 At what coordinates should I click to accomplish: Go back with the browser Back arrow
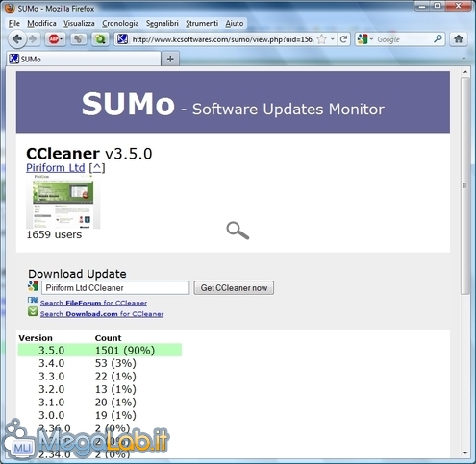[x=17, y=39]
